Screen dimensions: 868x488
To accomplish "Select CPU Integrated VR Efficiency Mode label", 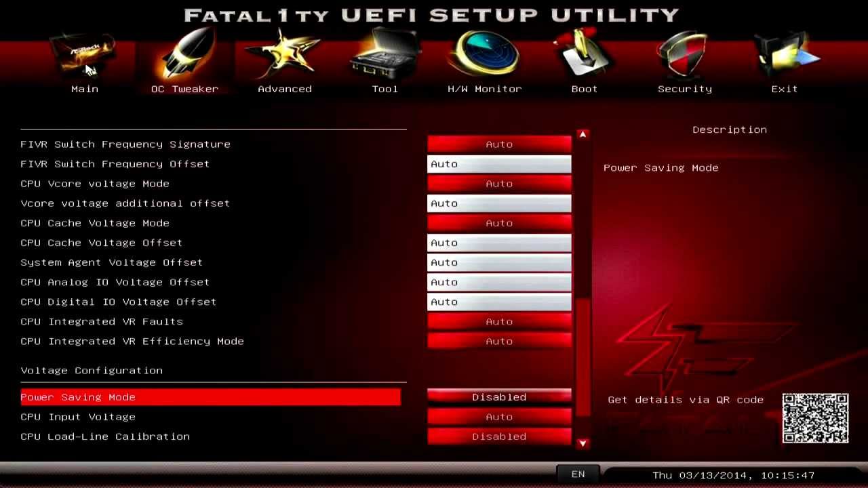I will [x=132, y=341].
